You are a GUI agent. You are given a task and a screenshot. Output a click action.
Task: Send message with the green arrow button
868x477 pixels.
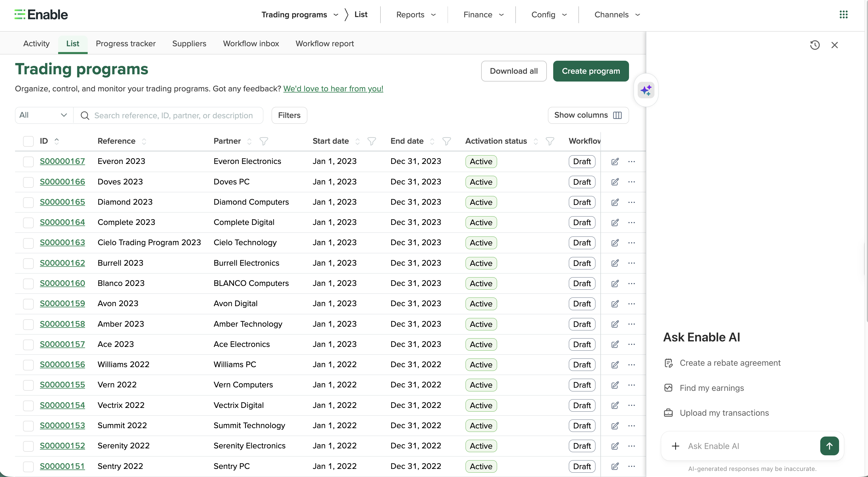pyautogui.click(x=829, y=446)
